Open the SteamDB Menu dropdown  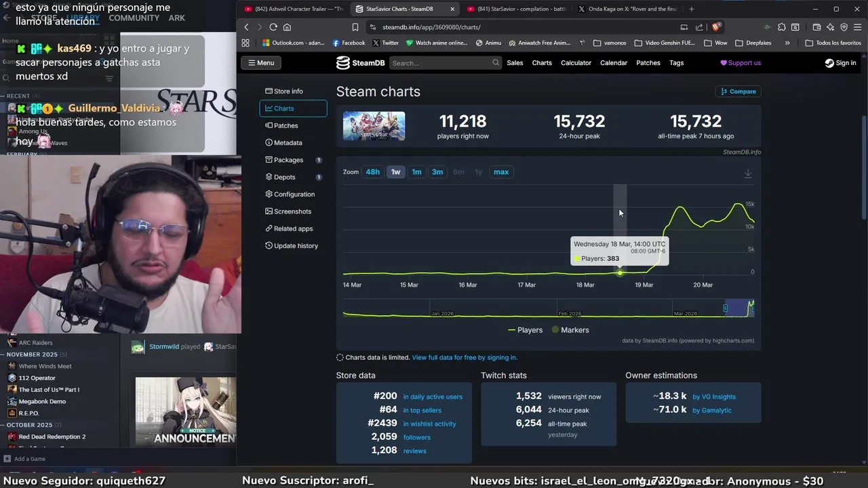tap(261, 63)
